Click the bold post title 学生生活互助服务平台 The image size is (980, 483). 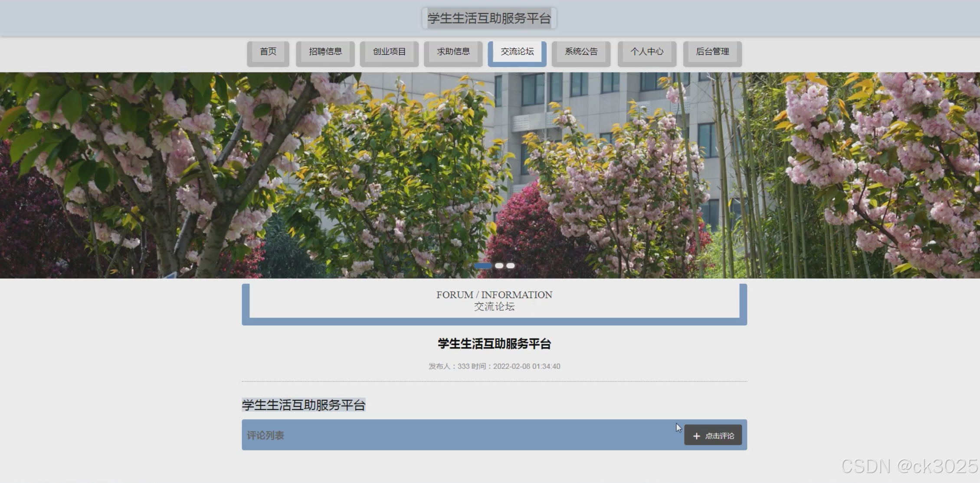coord(494,344)
